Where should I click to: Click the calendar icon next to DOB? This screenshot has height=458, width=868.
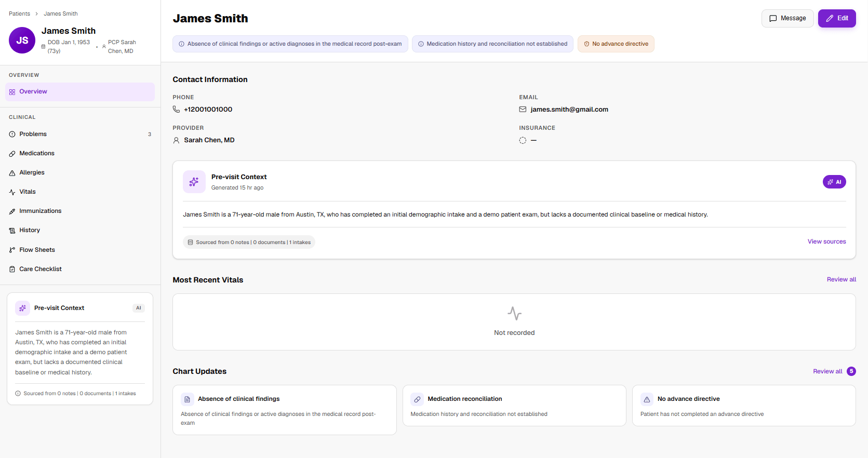pyautogui.click(x=43, y=47)
